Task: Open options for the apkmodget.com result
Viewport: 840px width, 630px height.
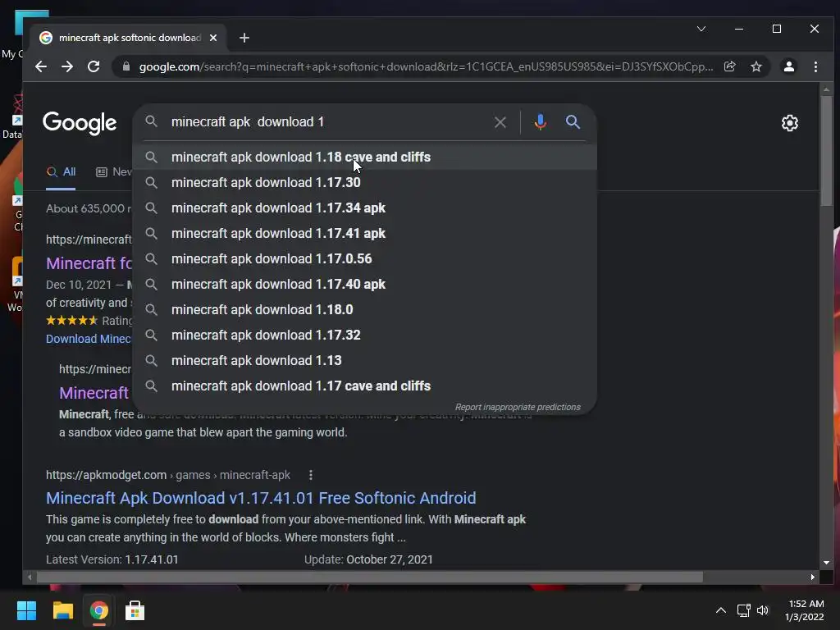Action: pyautogui.click(x=311, y=475)
